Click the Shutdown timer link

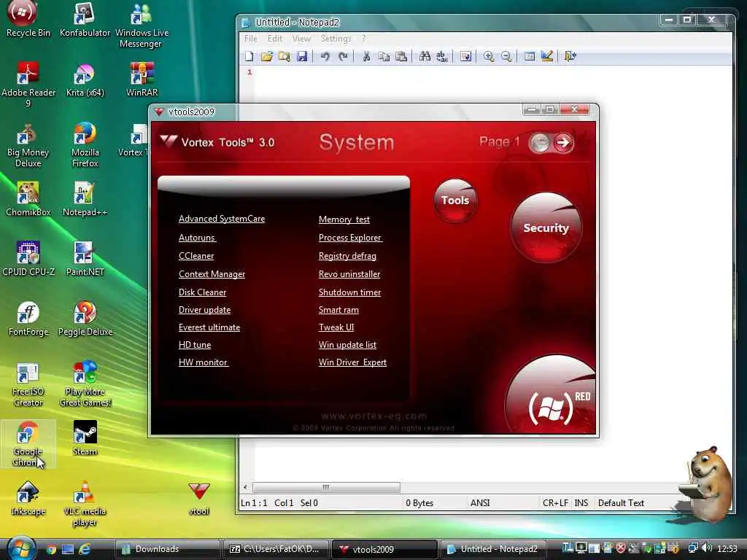(350, 292)
